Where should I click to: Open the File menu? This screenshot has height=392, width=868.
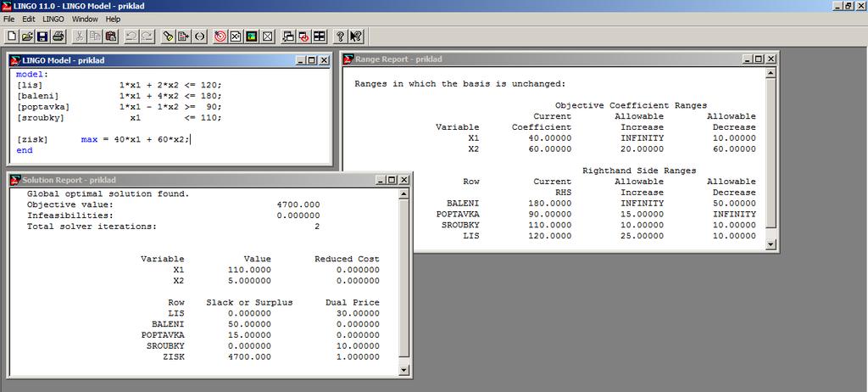coord(8,19)
